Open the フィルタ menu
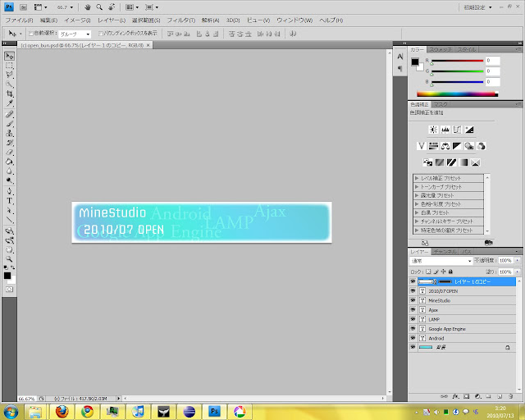 click(x=181, y=20)
